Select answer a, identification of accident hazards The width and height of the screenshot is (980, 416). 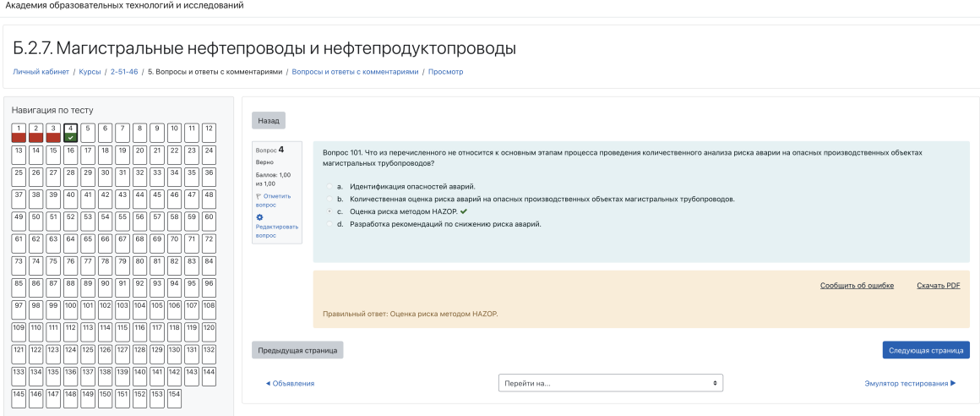click(x=329, y=186)
